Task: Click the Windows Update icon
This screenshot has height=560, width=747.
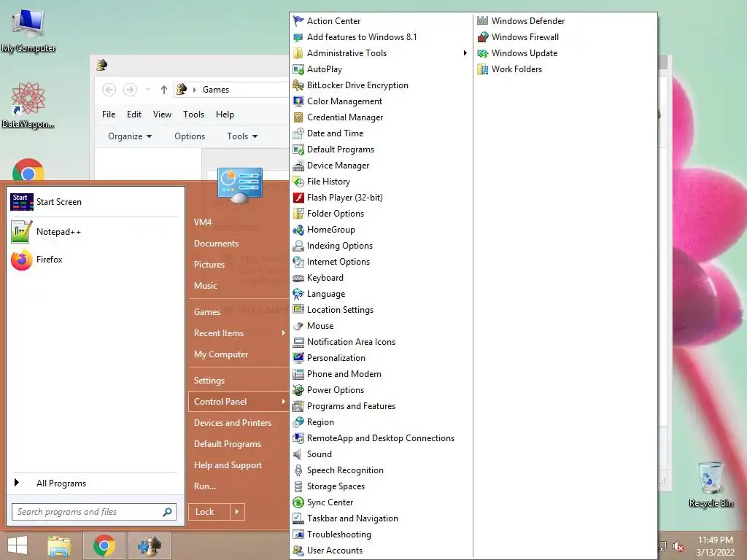Action: [x=483, y=52]
